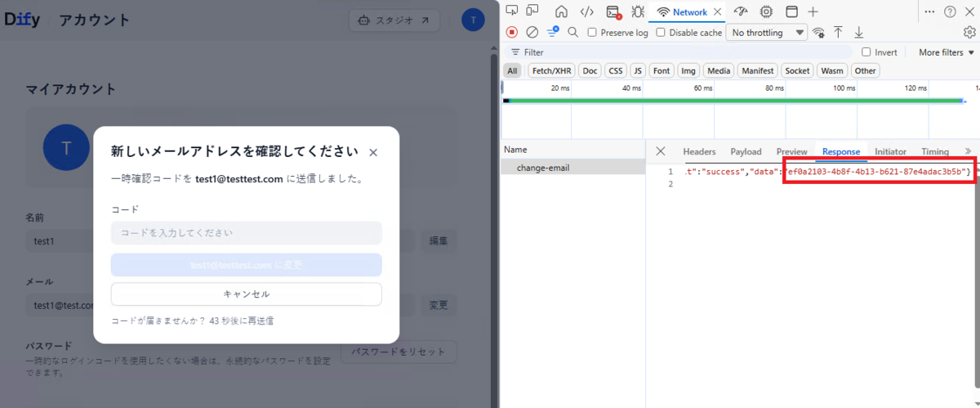Import HAR file upload arrow icon

tap(838, 32)
